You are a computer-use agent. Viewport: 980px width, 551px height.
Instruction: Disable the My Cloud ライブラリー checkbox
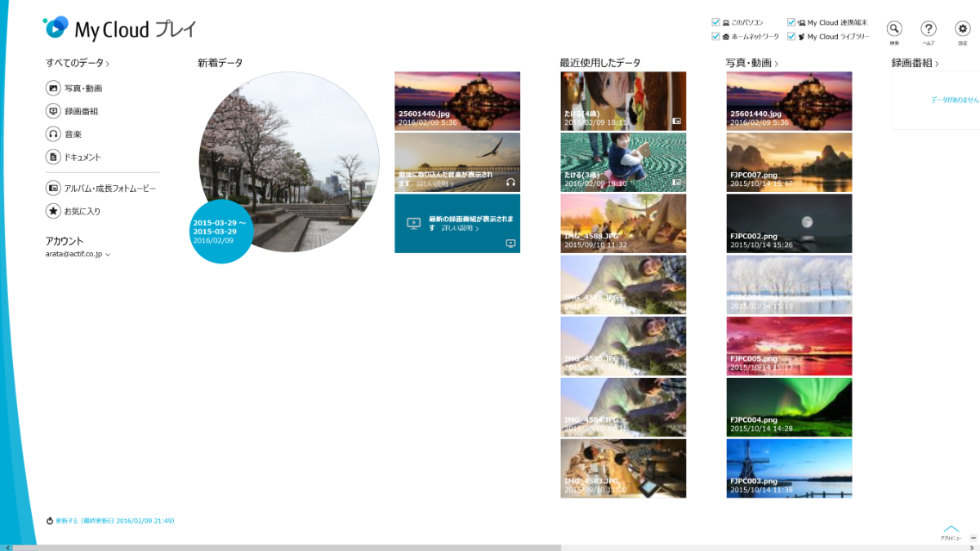click(791, 37)
